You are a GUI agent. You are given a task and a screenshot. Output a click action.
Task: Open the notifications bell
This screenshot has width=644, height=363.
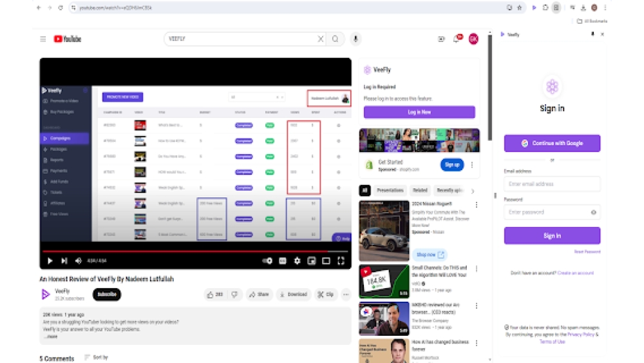[457, 39]
